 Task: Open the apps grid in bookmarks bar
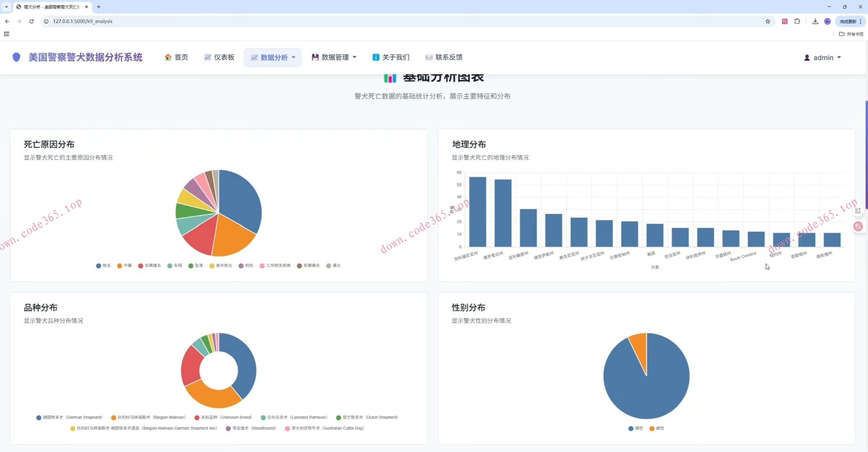point(6,34)
